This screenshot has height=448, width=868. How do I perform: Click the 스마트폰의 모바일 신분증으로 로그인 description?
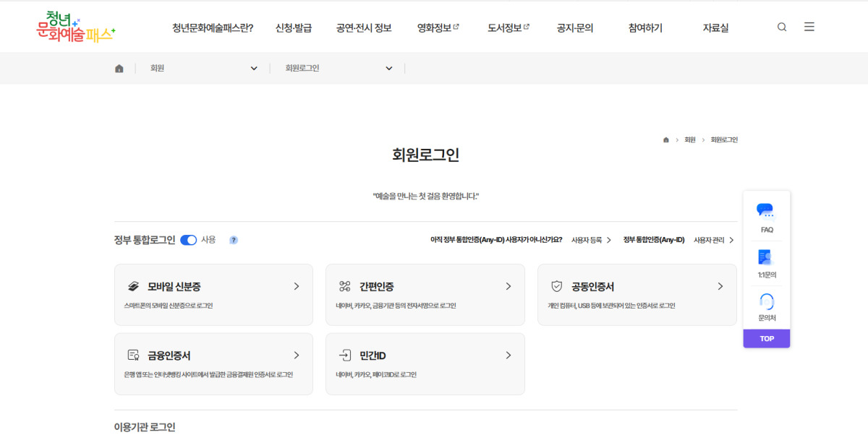pyautogui.click(x=169, y=306)
